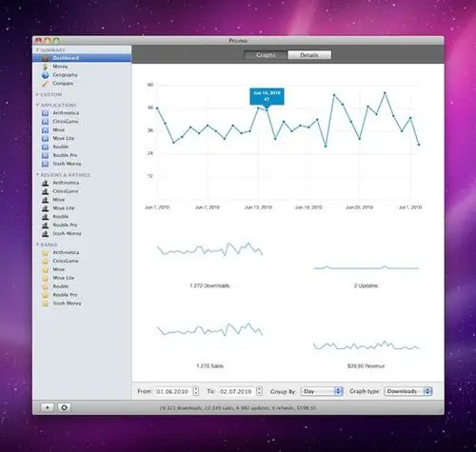Open Stash Money reviews person icon
Viewport: 476px width, 452px height.
pos(46,234)
